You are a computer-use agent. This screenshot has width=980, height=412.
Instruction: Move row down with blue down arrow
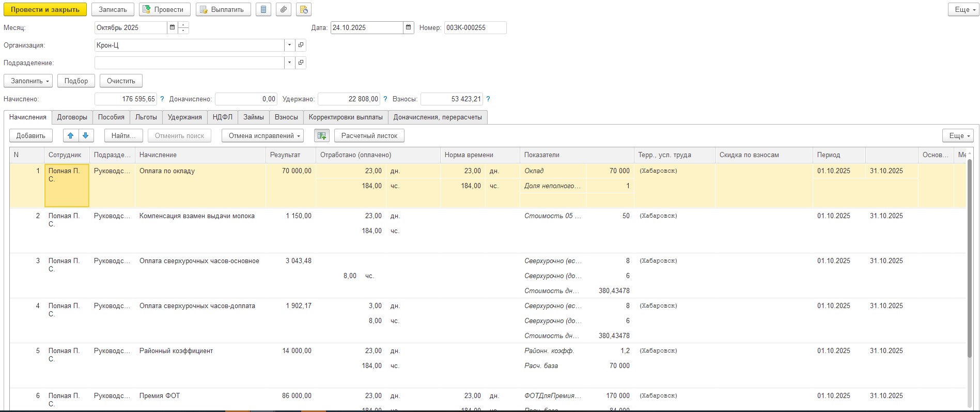(x=86, y=136)
